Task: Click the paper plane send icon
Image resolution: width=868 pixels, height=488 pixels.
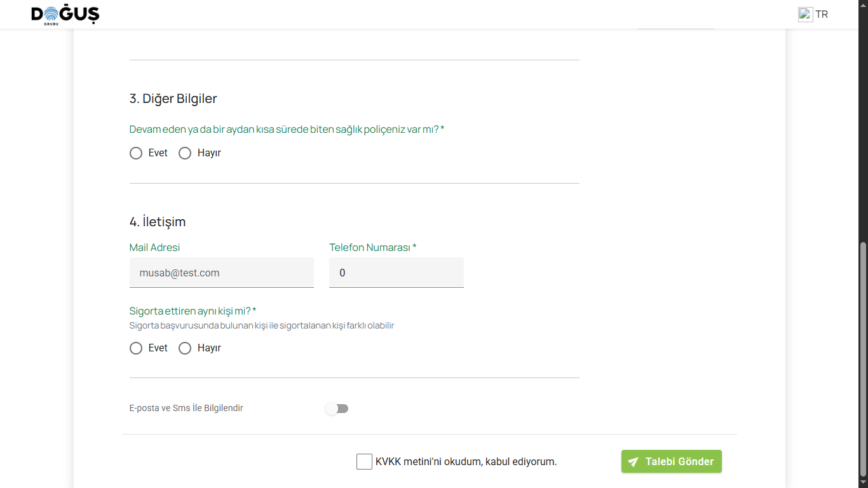Action: click(633, 462)
